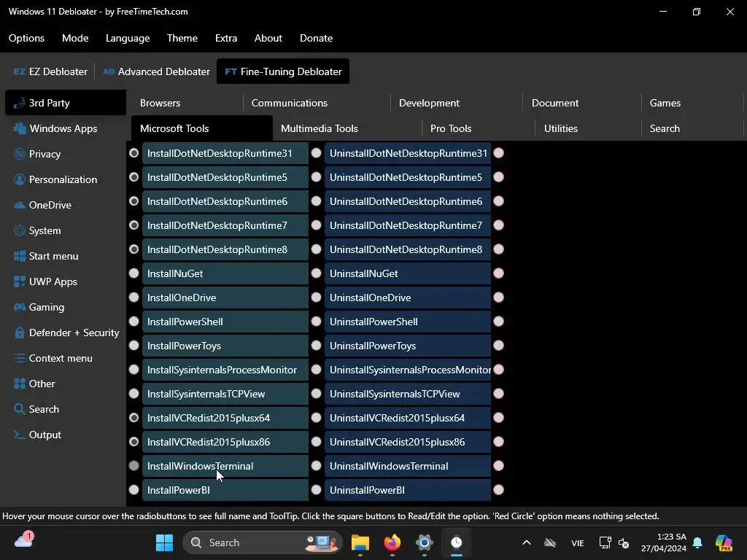Click the clock app icon on taskbar
The image size is (747, 560).
pyautogui.click(x=457, y=542)
